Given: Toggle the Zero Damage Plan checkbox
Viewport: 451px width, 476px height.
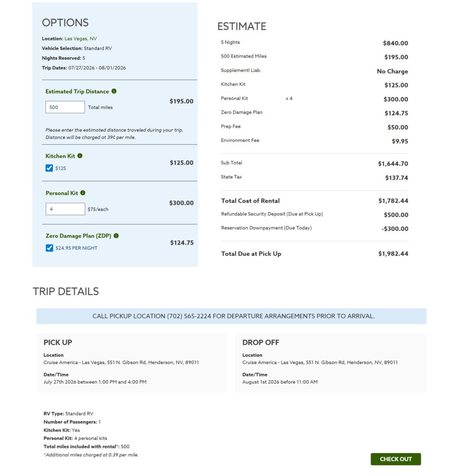Looking at the screenshot, I should coord(49,248).
